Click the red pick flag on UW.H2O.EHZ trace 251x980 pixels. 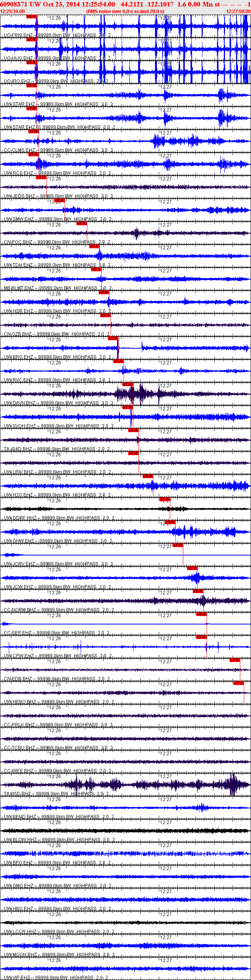pyautogui.click(x=148, y=476)
